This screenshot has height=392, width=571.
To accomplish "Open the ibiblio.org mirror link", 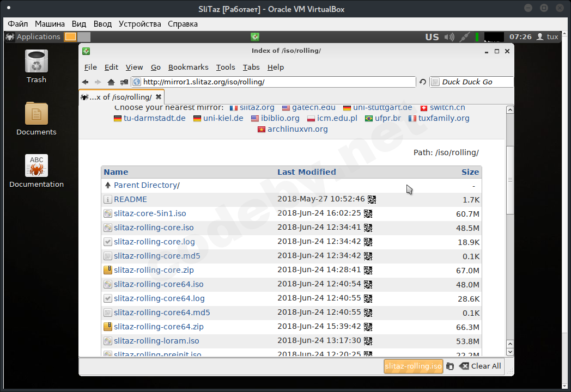I will (x=280, y=118).
